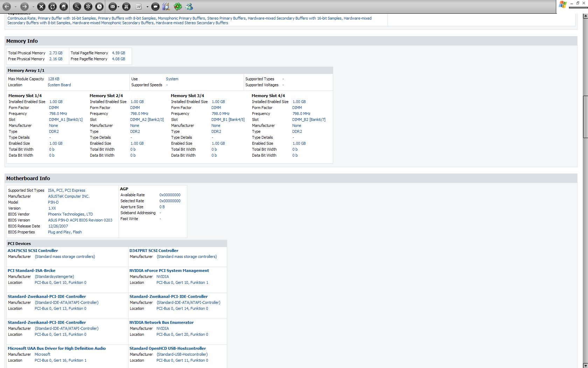Stop page loading with the X toolbar button
This screenshot has width=588, height=368.
tap(41, 6)
